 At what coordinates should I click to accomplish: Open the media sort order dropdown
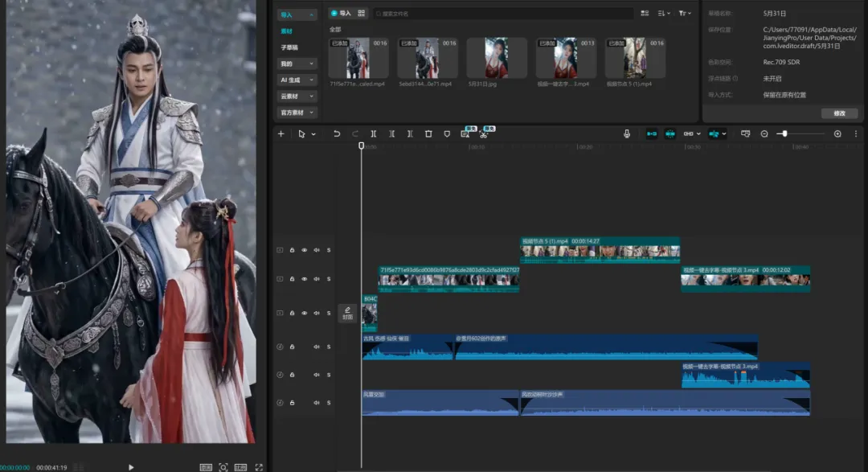click(664, 14)
